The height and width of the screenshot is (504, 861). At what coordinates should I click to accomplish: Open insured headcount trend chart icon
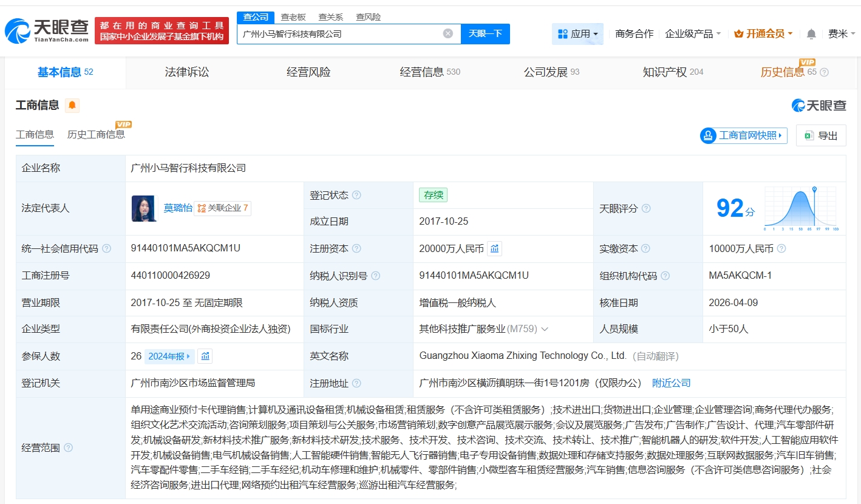click(x=205, y=356)
